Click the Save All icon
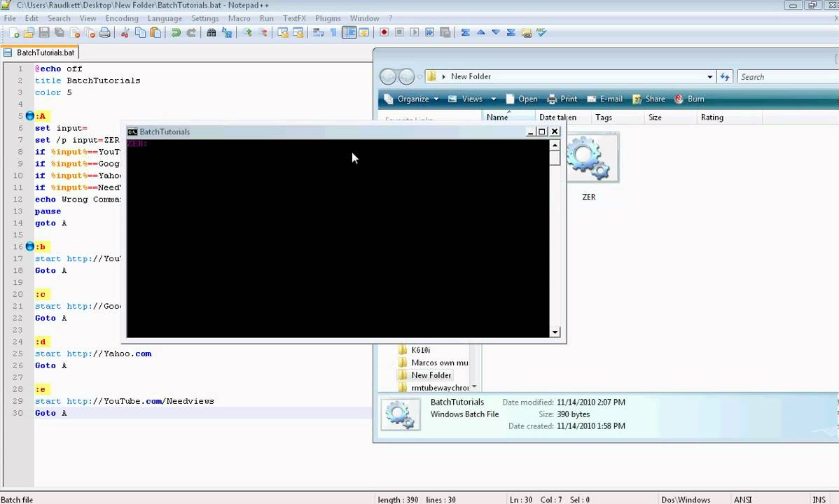Viewport: 839px width, 504px height. 60,33
